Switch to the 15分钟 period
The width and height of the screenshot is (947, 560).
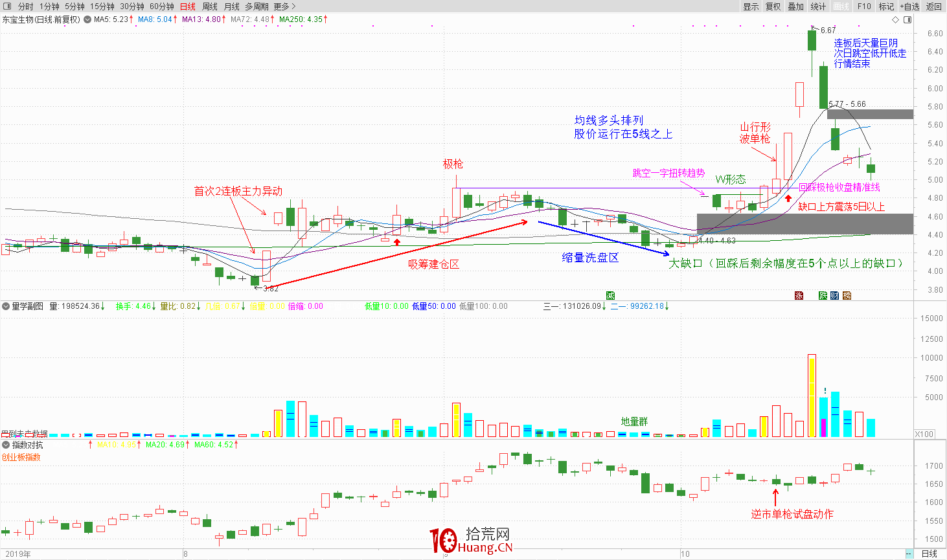(x=102, y=6)
